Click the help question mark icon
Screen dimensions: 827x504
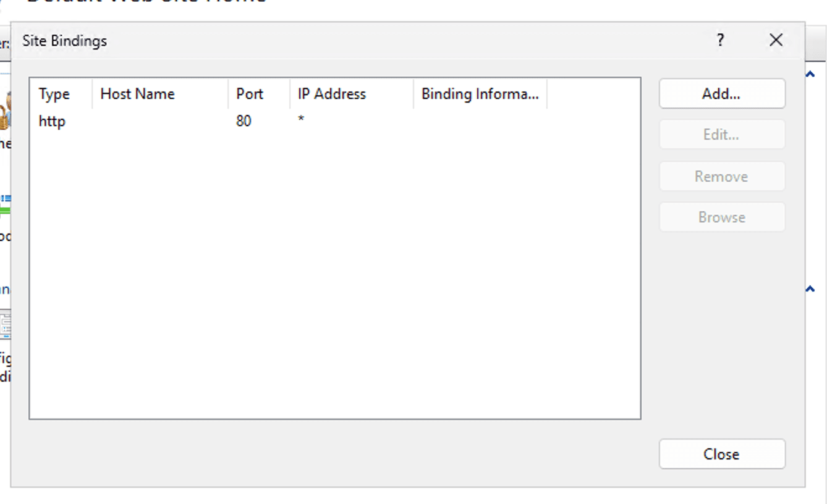[x=720, y=40]
